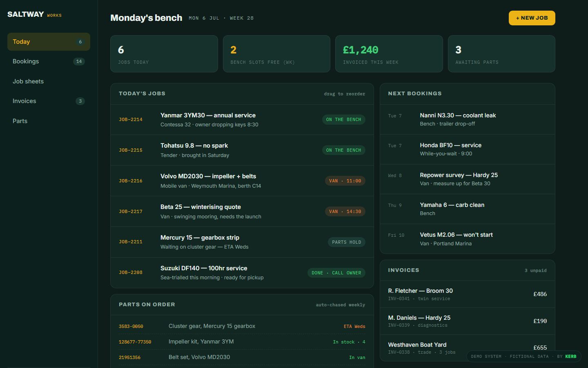
Task: Go to Bookings in sidebar
Action: pyautogui.click(x=49, y=61)
